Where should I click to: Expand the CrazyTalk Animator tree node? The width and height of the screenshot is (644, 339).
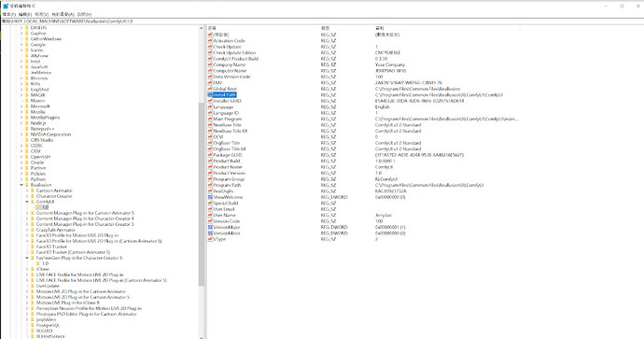coord(27,230)
